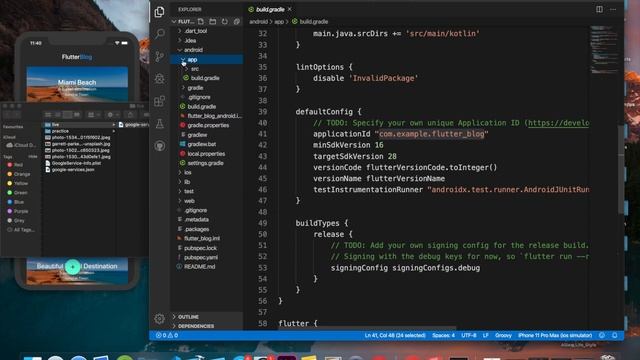
Task: Change end of line sequence LF
Action: tap(486, 335)
